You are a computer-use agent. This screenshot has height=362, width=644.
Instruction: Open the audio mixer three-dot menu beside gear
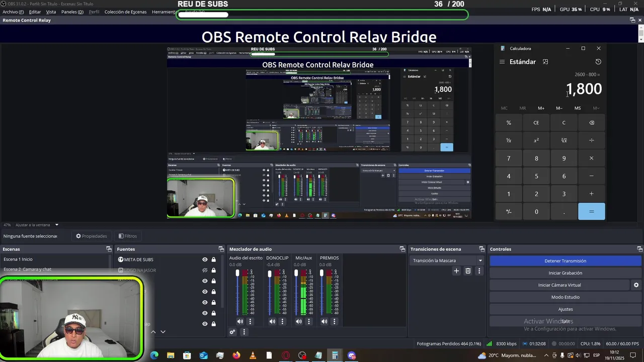point(244,332)
